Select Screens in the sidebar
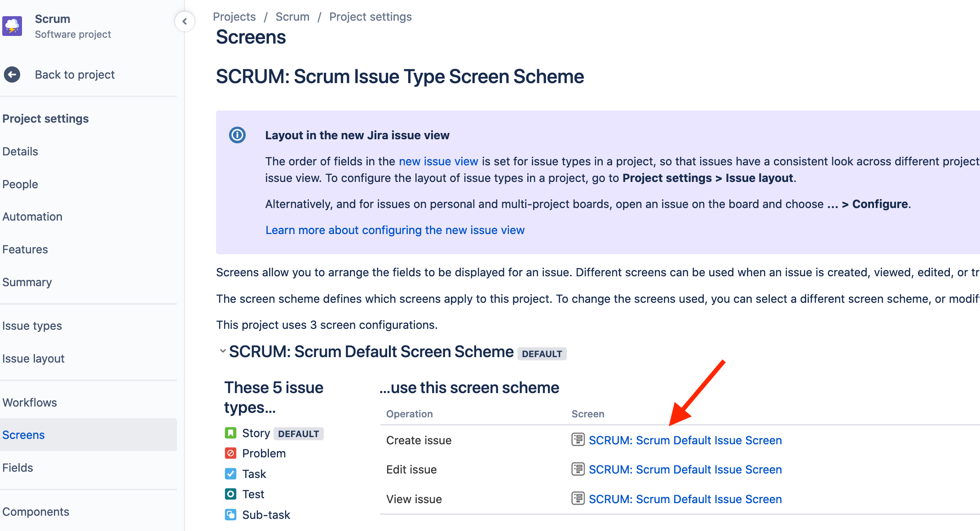The image size is (980, 531). pyautogui.click(x=88, y=435)
